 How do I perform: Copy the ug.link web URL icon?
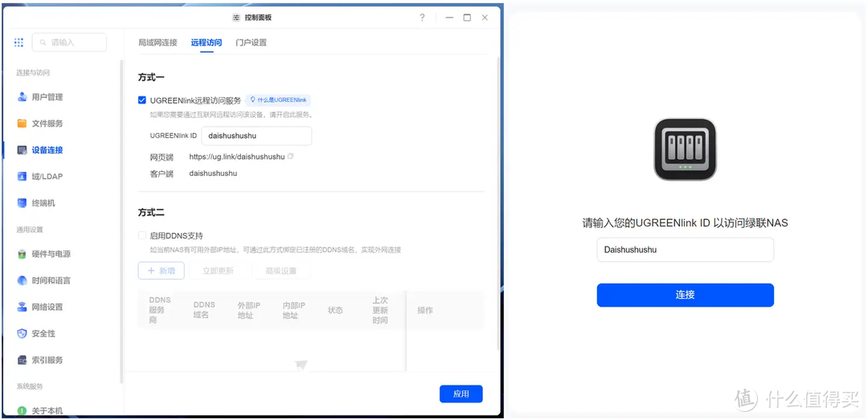pos(291,156)
